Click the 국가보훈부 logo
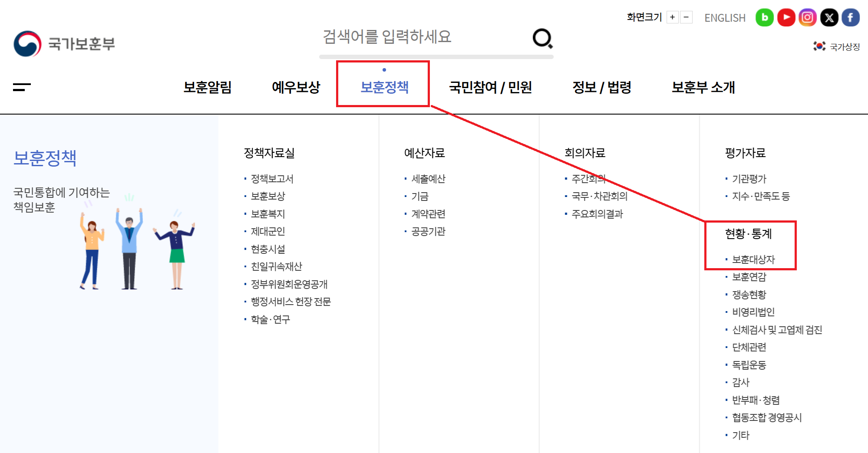This screenshot has height=453, width=868. (64, 43)
